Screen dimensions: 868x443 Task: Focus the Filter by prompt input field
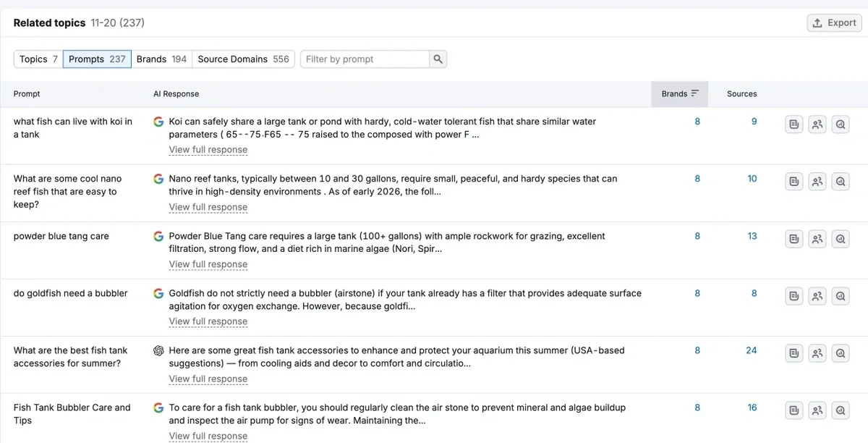click(365, 59)
